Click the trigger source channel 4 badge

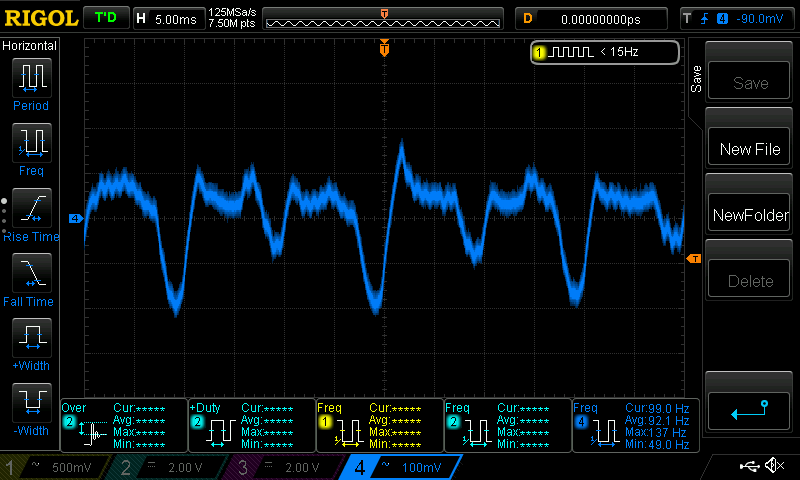[722, 19]
